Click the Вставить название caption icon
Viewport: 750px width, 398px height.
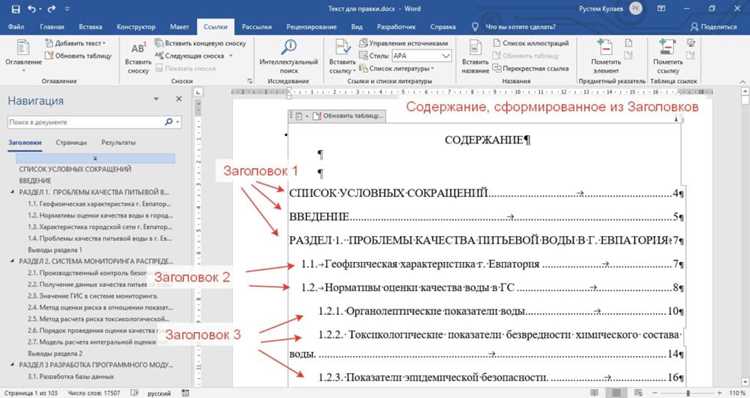click(475, 48)
